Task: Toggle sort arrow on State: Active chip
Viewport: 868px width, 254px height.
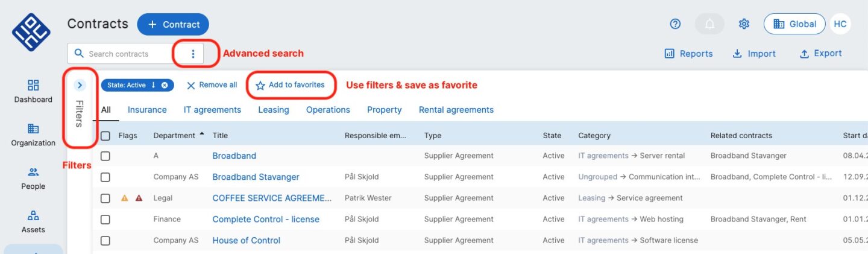Action: click(x=154, y=85)
